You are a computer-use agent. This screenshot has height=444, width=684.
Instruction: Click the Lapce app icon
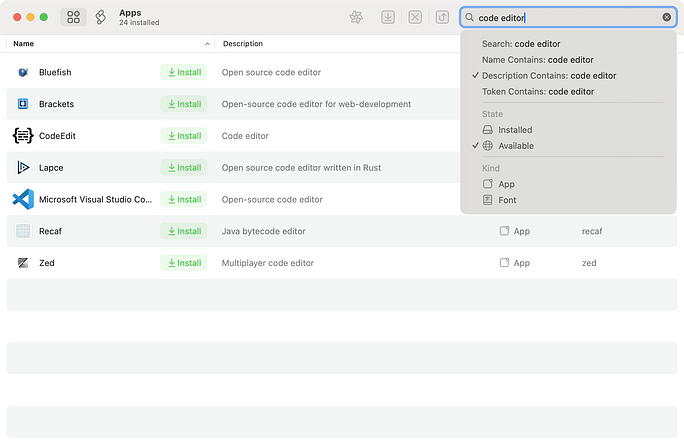(23, 167)
